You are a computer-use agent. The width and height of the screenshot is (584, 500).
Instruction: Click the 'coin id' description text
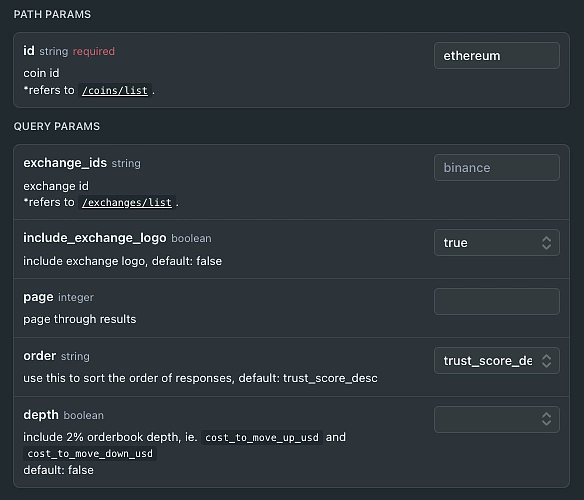click(41, 73)
